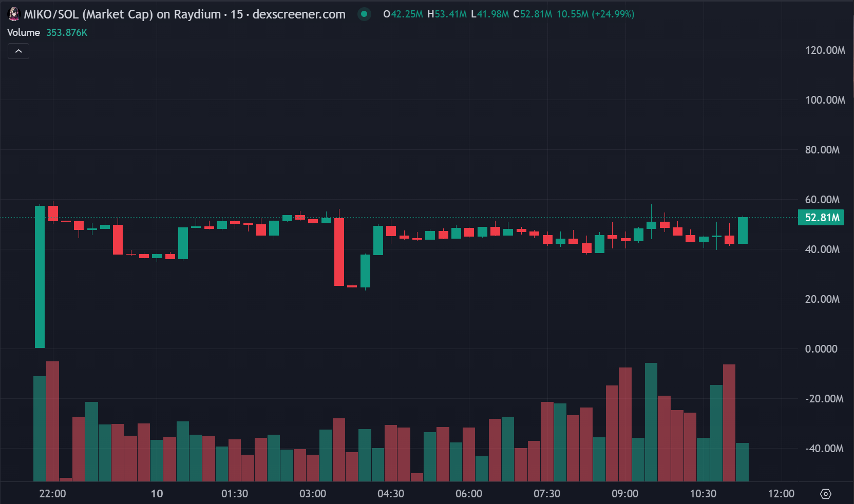Image resolution: width=854 pixels, height=504 pixels.
Task: Click the green market status dot
Action: 364,14
